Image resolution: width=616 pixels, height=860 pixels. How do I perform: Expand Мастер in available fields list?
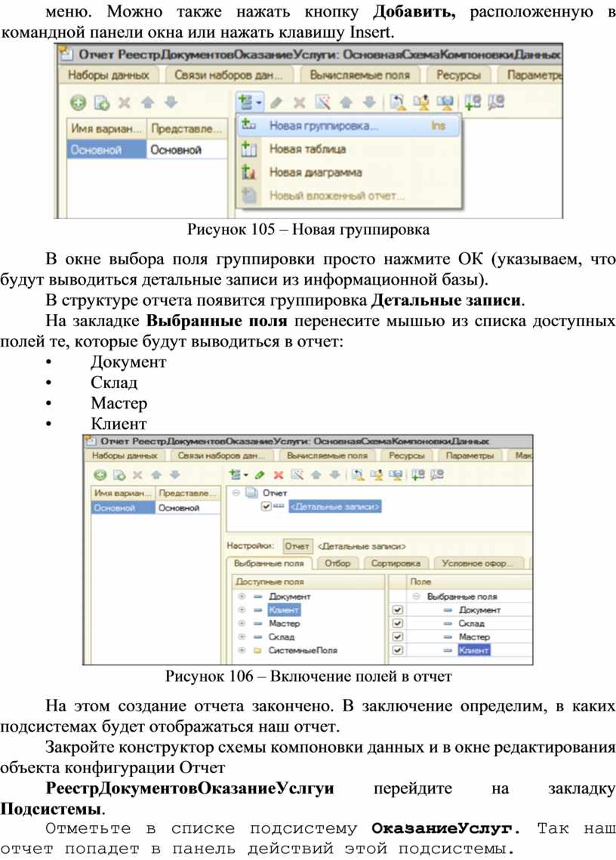242,624
